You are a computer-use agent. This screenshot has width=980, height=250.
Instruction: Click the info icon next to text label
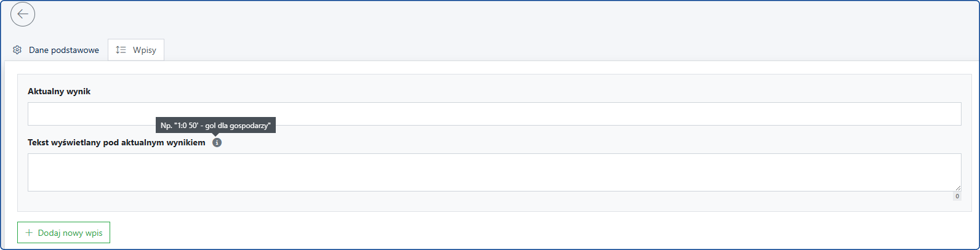217,142
